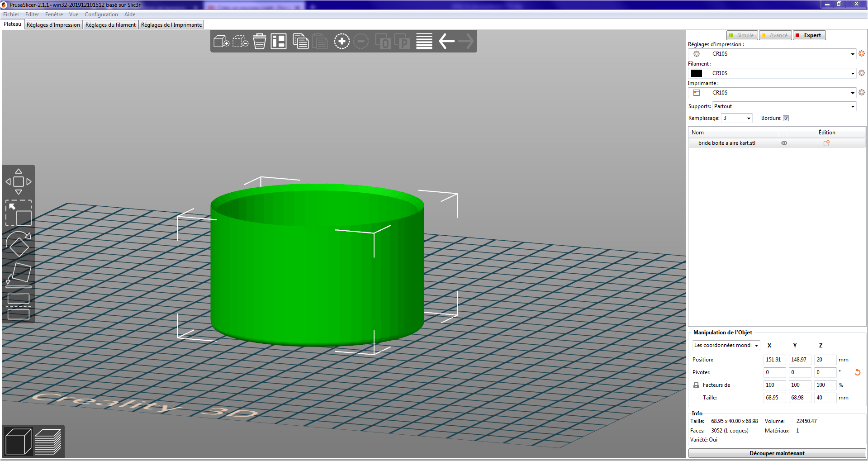Switch to 3D editor view cube icon
The width and height of the screenshot is (868, 461).
(x=18, y=441)
